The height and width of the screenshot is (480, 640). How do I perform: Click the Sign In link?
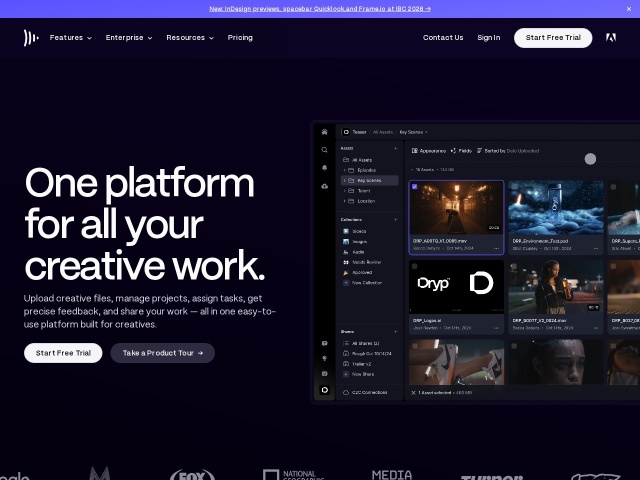coord(489,38)
